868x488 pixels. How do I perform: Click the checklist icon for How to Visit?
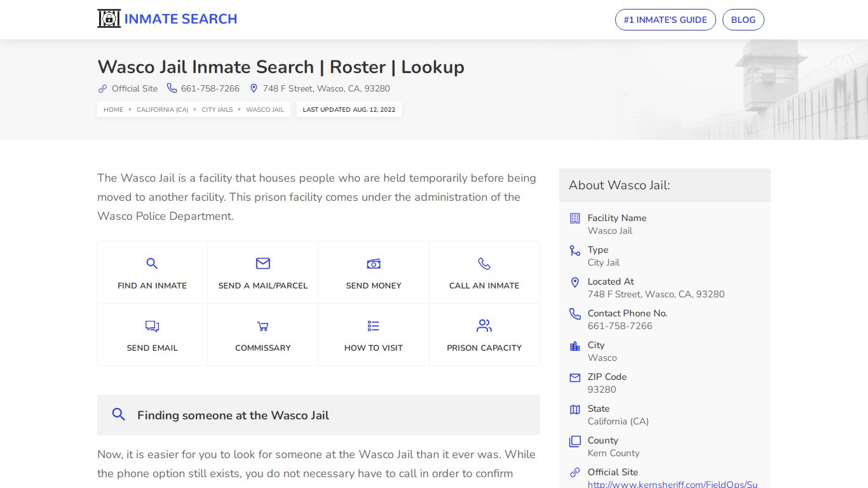click(374, 326)
